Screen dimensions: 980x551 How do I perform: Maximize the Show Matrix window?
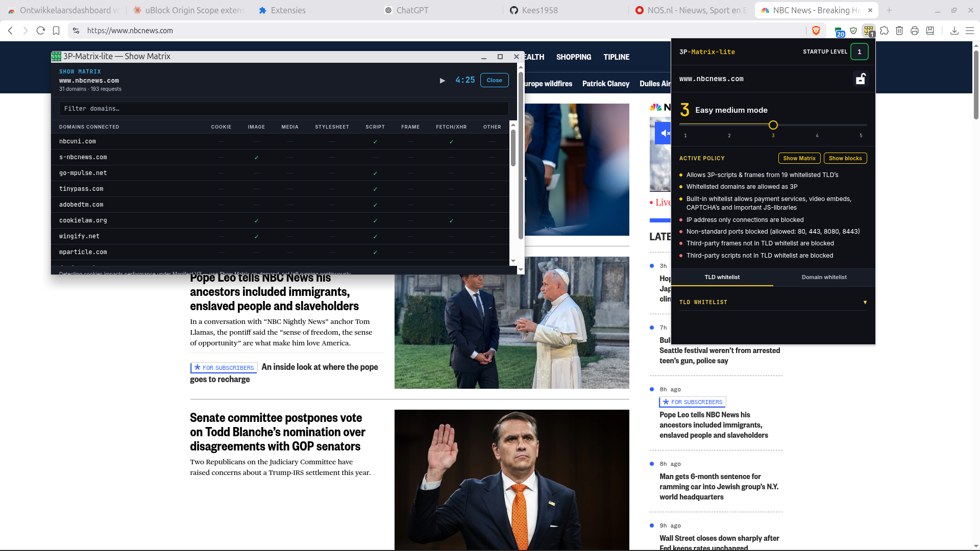pos(500,57)
